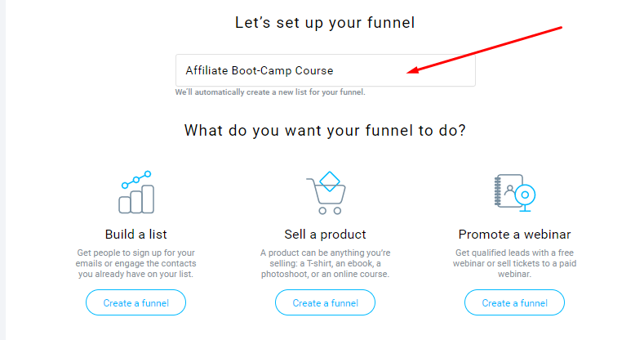Create a funnel to build a list

[135, 302]
